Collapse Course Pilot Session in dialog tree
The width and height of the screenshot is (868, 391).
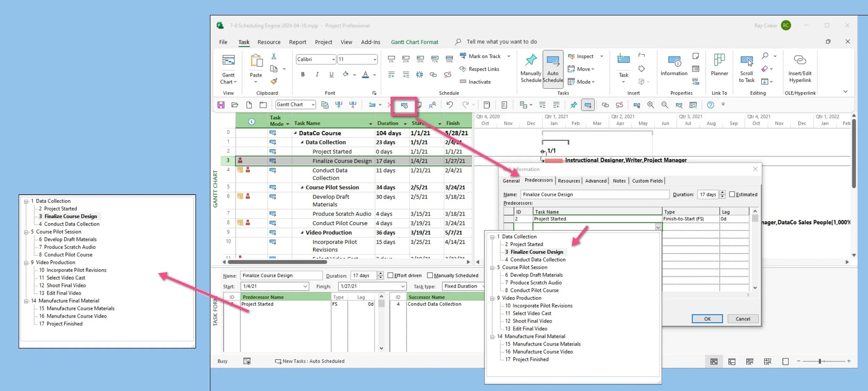pyautogui.click(x=492, y=268)
